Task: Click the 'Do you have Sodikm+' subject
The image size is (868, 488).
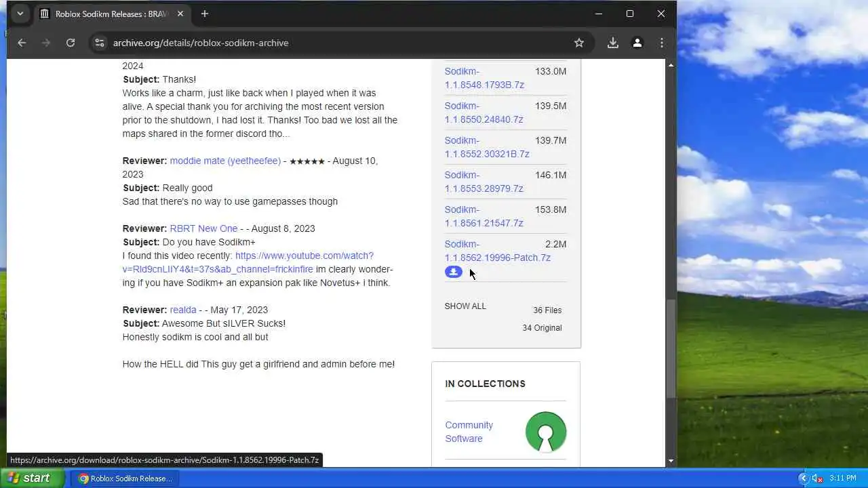Action: point(209,242)
